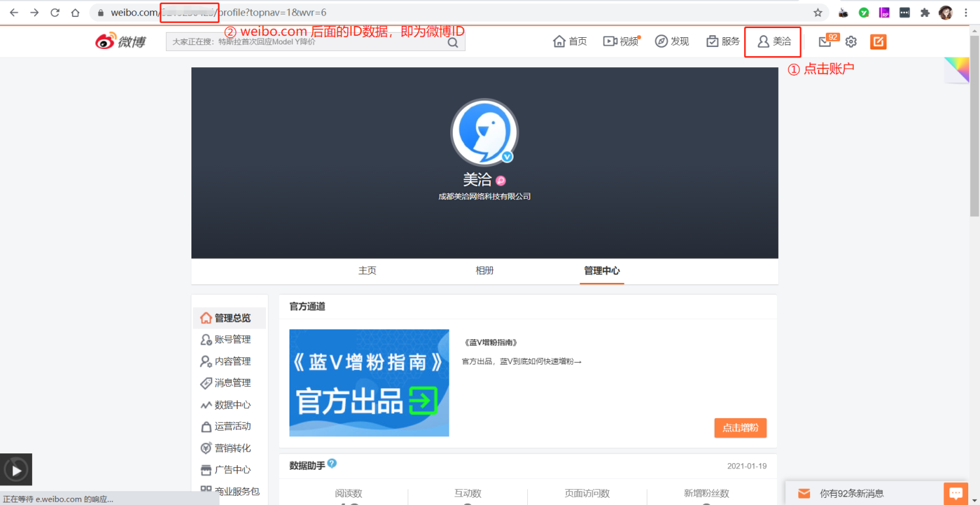Click the browser forward arrow
This screenshot has width=980, height=505.
(35, 12)
